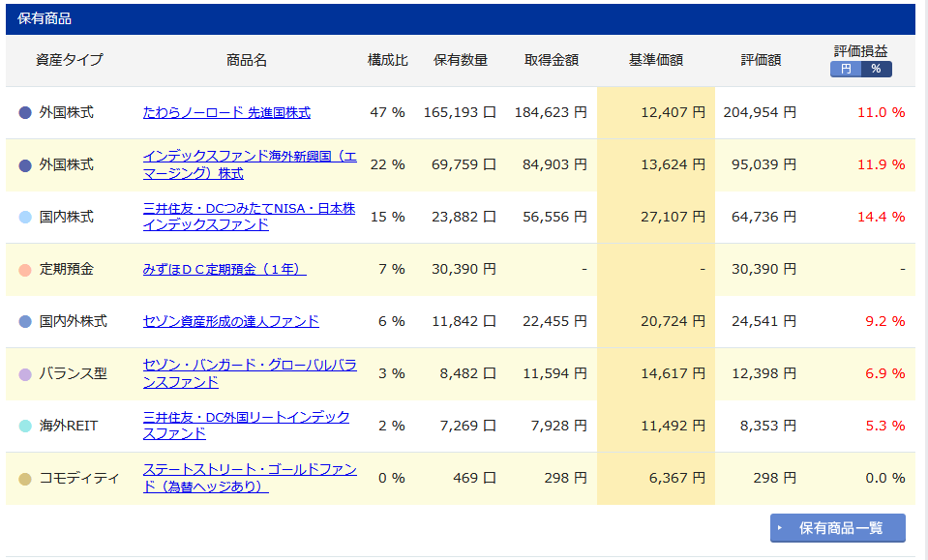928x560 pixels.
Task: Switch profit/loss display to 円
Action: pyautogui.click(x=846, y=70)
